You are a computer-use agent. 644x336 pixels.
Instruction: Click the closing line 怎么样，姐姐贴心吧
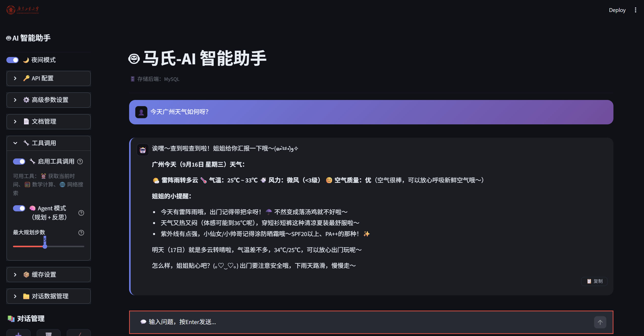click(x=254, y=266)
